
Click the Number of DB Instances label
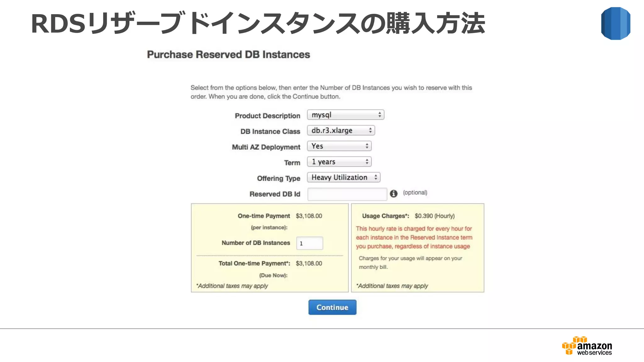coord(256,243)
